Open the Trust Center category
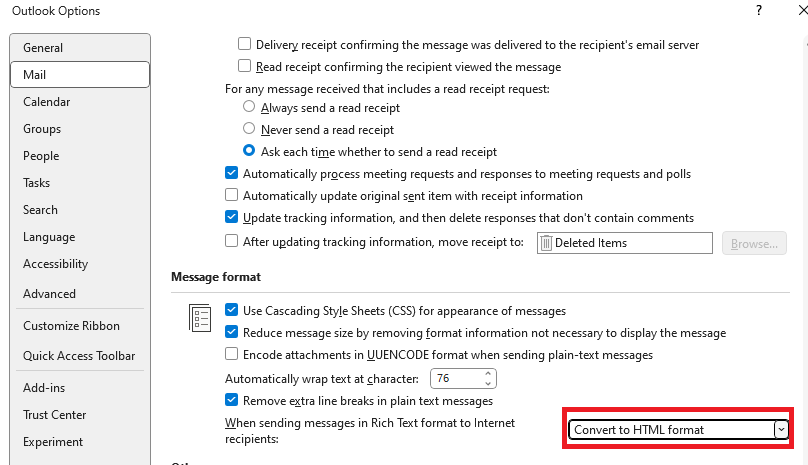Image resolution: width=808 pixels, height=465 pixels. (80, 415)
